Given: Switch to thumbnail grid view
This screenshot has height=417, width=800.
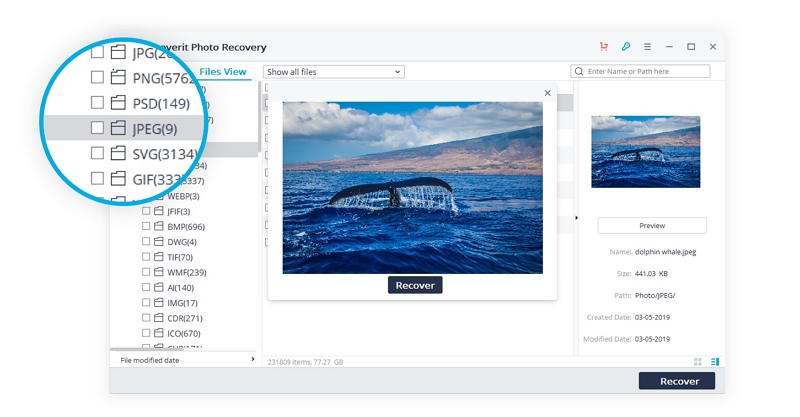Looking at the screenshot, I should (697, 361).
